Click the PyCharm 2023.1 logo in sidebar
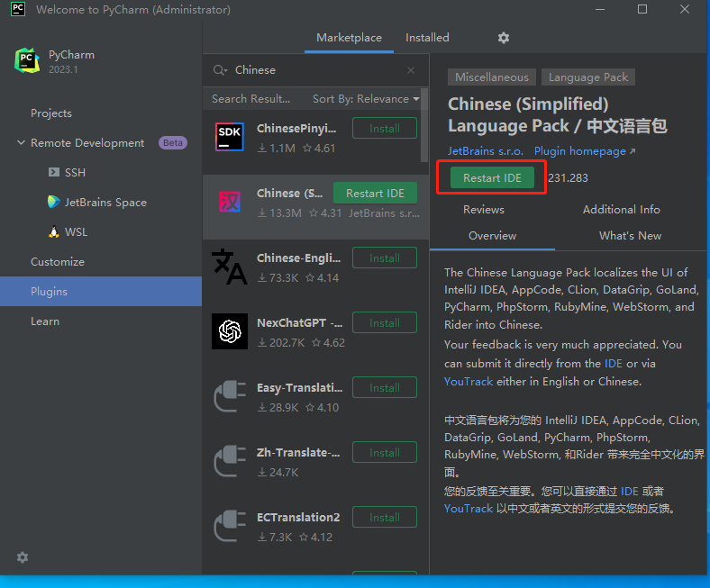710x588 pixels. tap(27, 60)
